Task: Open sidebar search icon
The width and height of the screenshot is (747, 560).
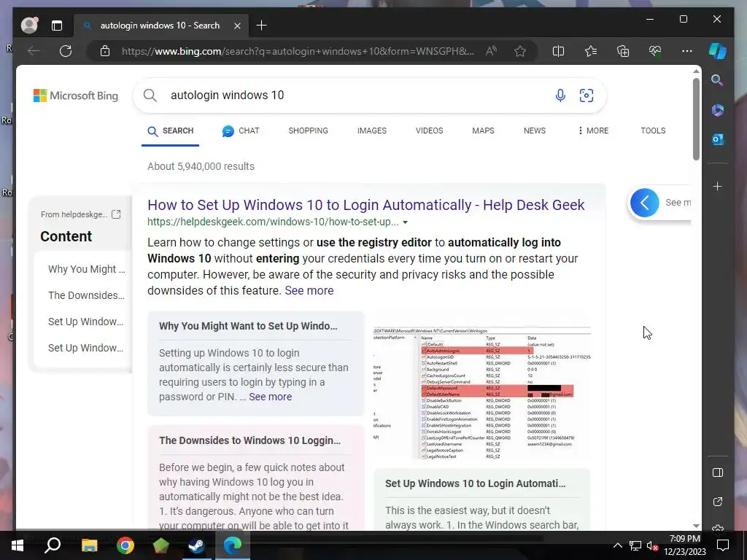Action: tap(718, 80)
